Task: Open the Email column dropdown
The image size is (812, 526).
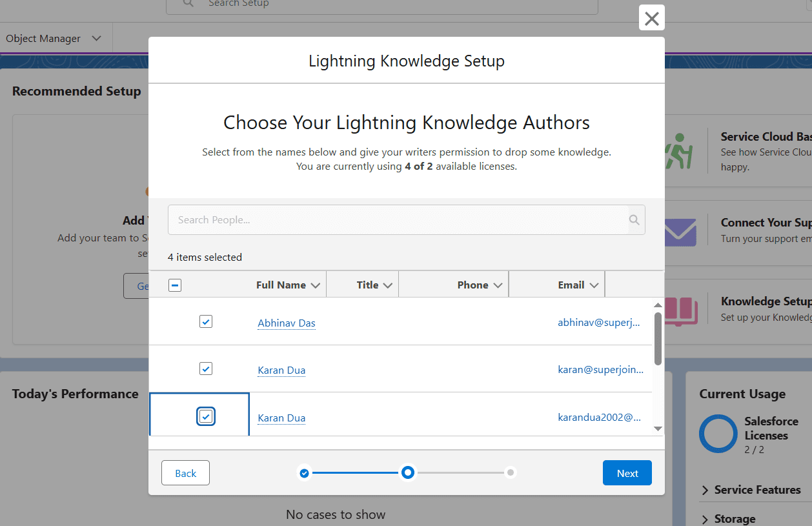Action: coord(594,285)
